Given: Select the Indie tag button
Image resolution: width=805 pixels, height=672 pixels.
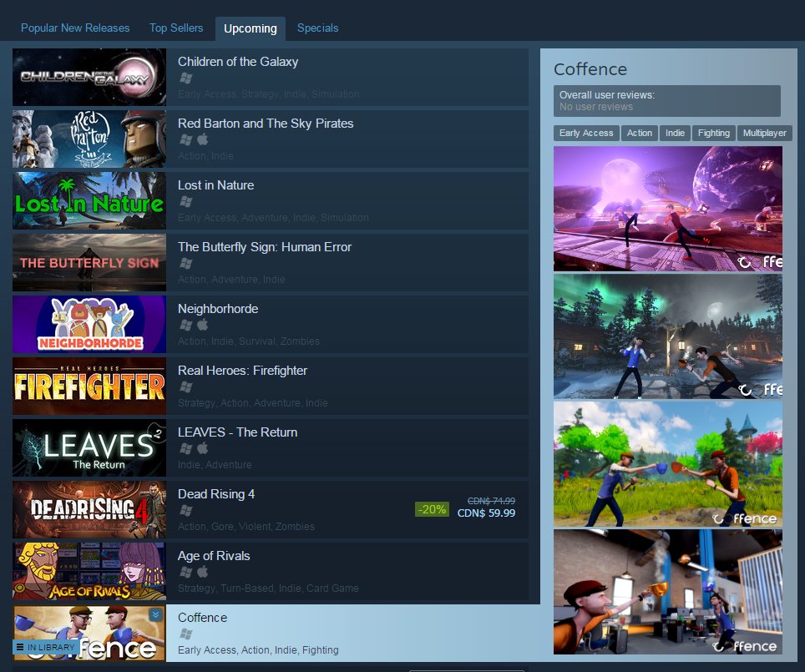Looking at the screenshot, I should click(675, 133).
